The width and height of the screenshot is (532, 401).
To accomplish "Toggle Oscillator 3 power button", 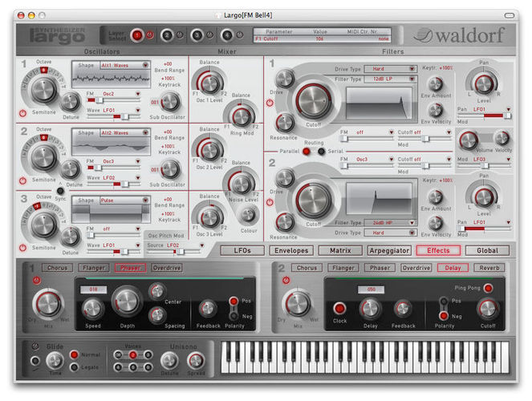I will pyautogui.click(x=22, y=248).
